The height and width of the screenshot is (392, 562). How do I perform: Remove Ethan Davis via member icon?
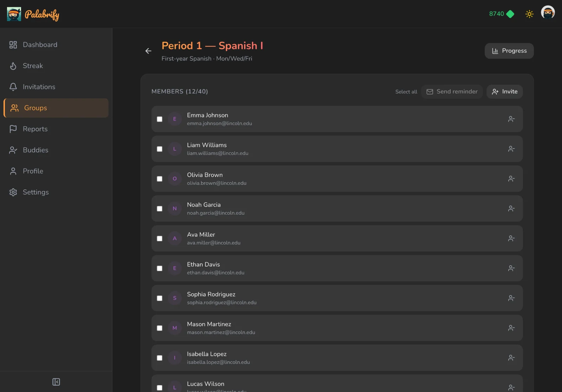point(511,268)
